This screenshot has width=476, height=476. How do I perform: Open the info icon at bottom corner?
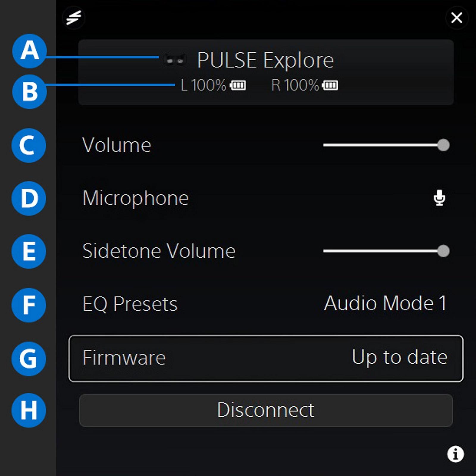pos(455,454)
